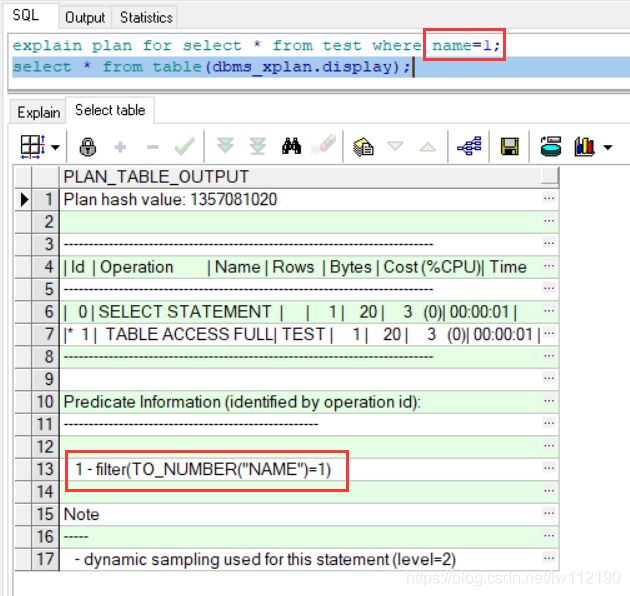Open cell editor ellipsis on row 1
Screen dimensions: 630x596
point(549,199)
